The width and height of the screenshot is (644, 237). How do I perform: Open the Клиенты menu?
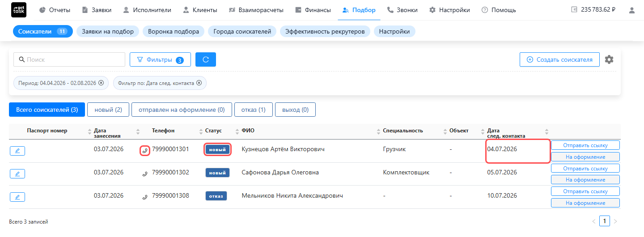click(x=200, y=10)
